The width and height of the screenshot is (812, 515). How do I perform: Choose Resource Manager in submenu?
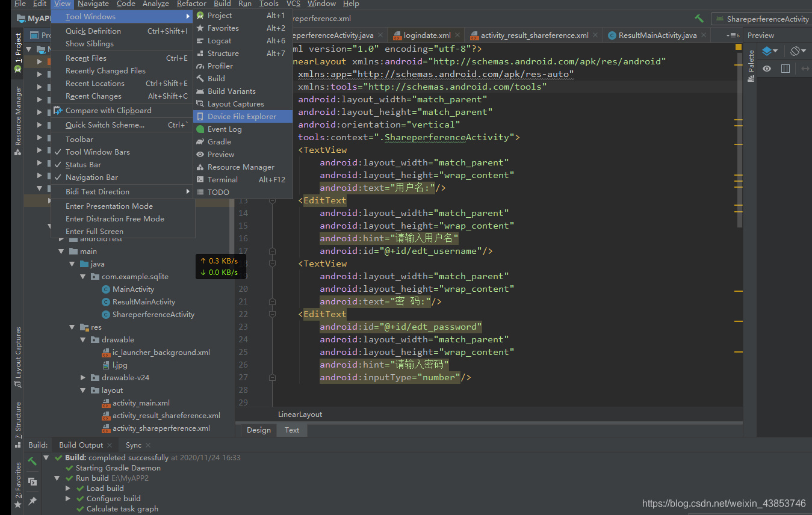coord(243,167)
